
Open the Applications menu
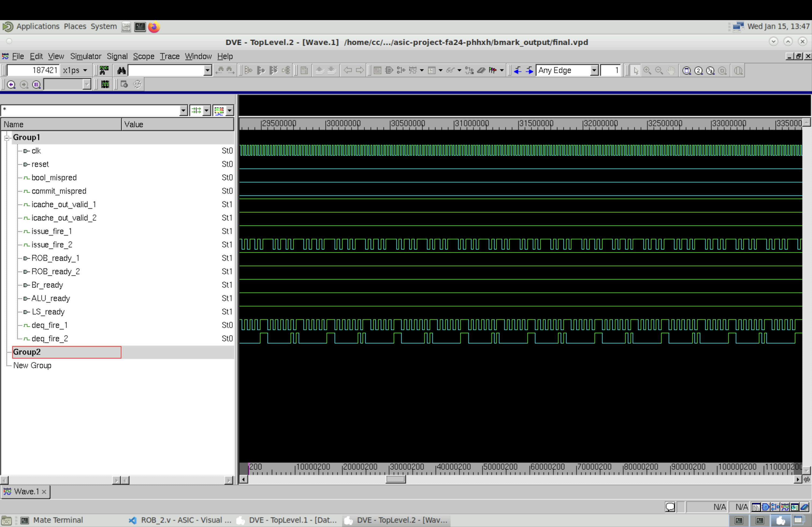(x=38, y=27)
